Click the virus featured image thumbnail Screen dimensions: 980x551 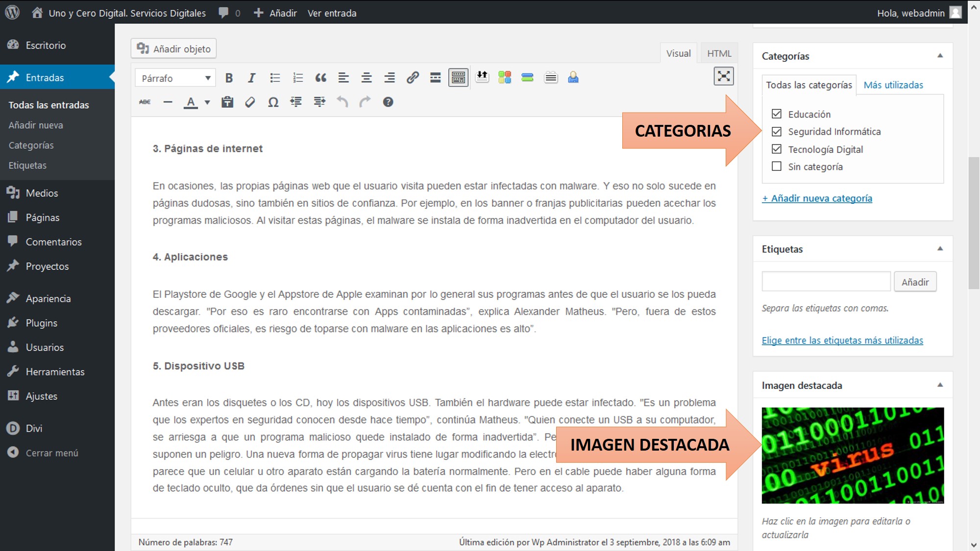(852, 455)
